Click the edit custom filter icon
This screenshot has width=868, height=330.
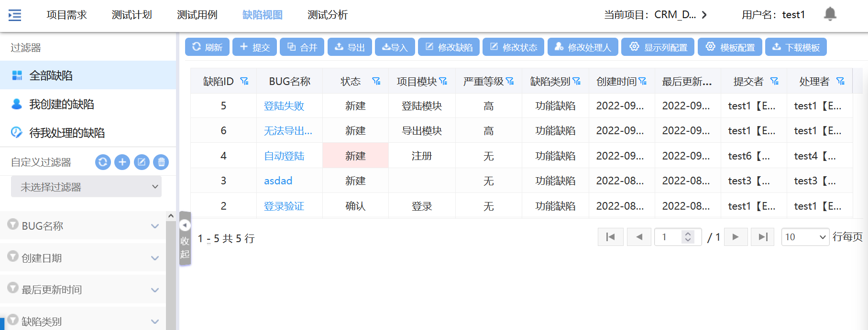point(142,162)
